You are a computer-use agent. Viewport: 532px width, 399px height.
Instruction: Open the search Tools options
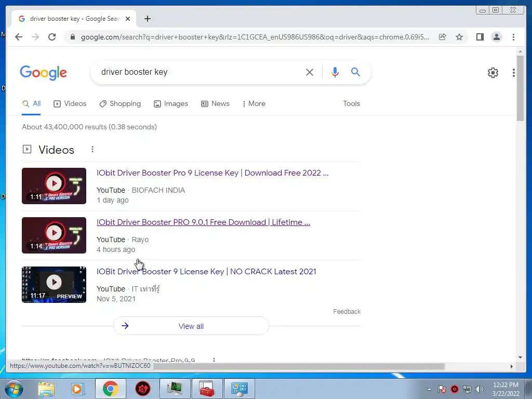click(x=352, y=104)
